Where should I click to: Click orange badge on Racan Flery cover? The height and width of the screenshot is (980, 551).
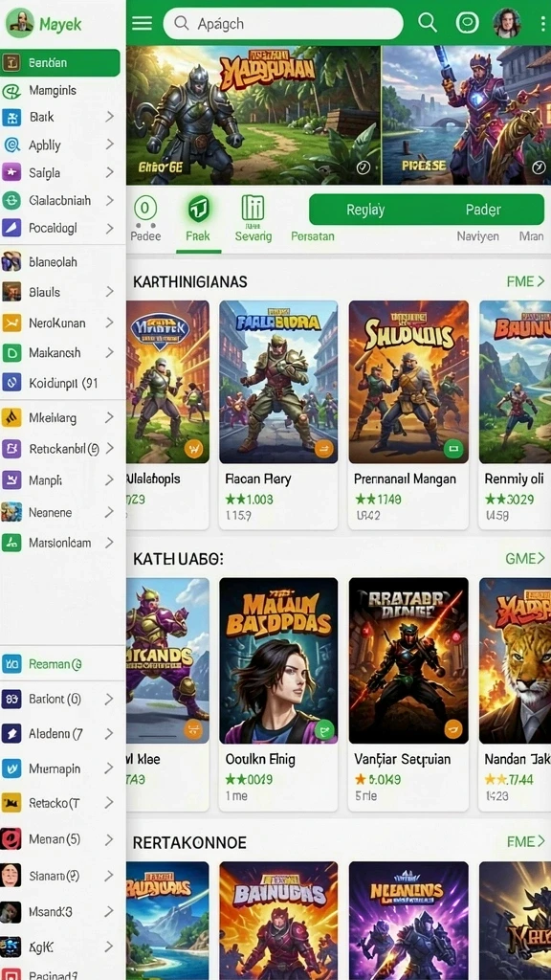click(x=323, y=449)
